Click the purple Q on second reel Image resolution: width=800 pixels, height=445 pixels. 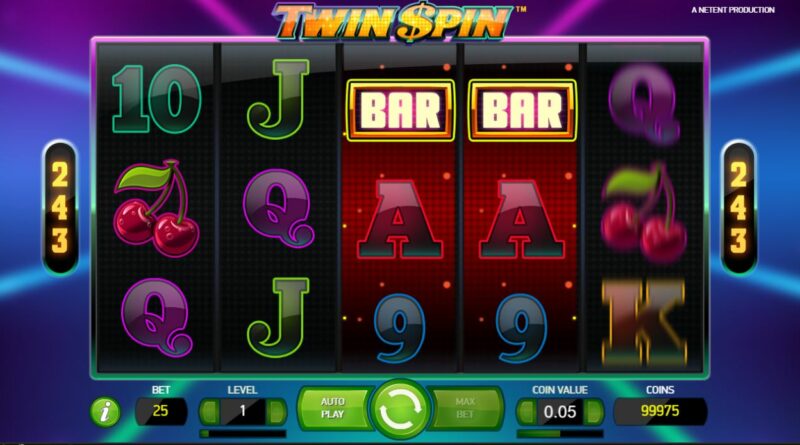pos(279,208)
